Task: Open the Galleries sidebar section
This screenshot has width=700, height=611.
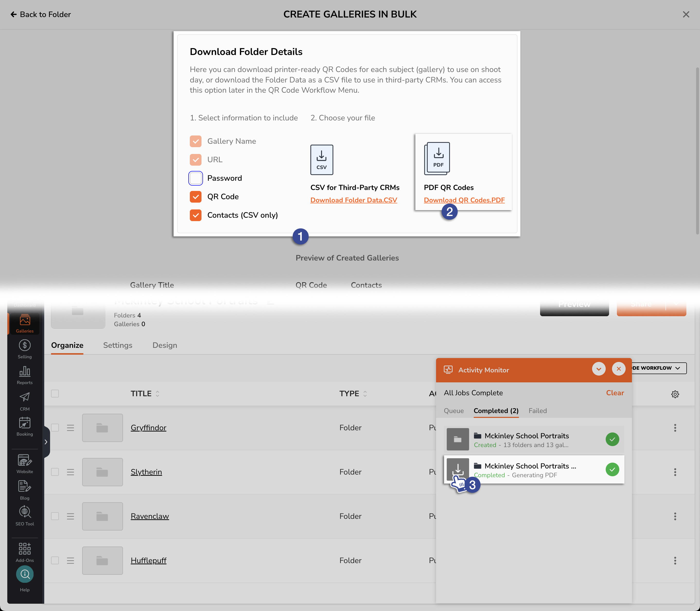Action: (25, 323)
